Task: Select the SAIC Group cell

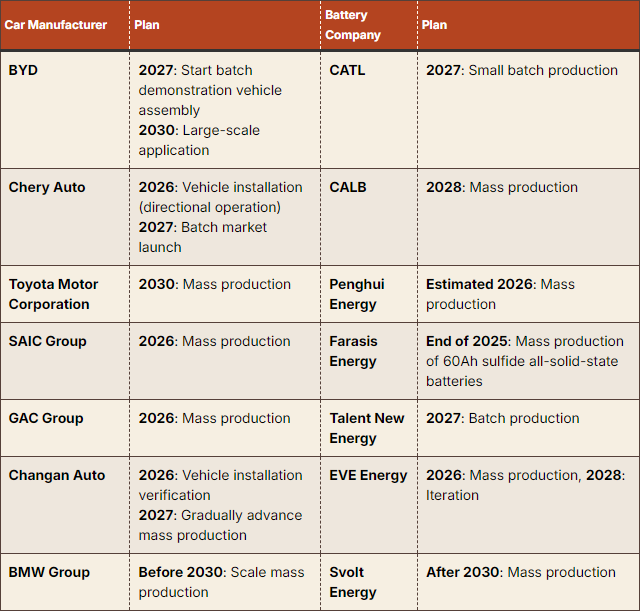Action: (47, 341)
